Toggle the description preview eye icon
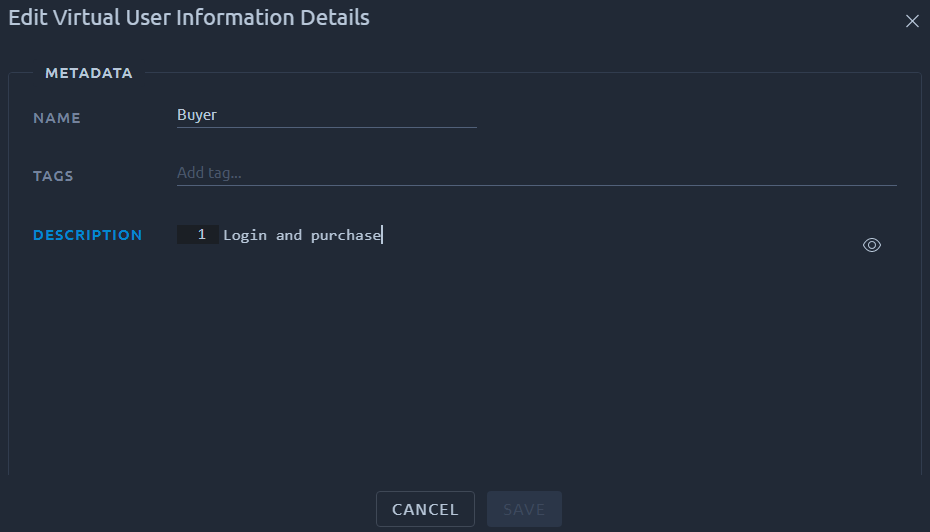930x532 pixels. [x=871, y=245]
